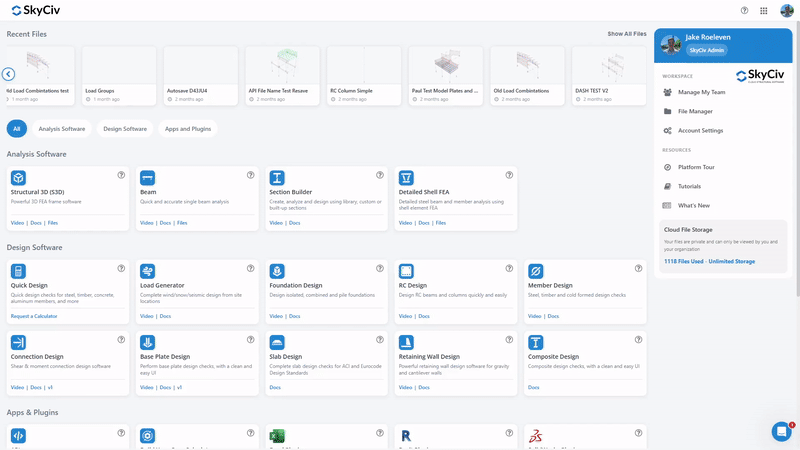Viewport: 800px width, 450px height.
Task: Open Load Groups recent file
Action: click(119, 76)
